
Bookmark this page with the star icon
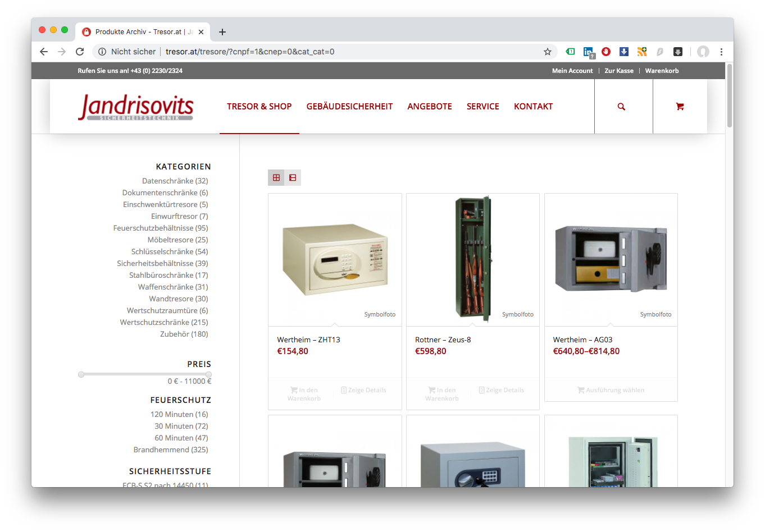tap(548, 52)
